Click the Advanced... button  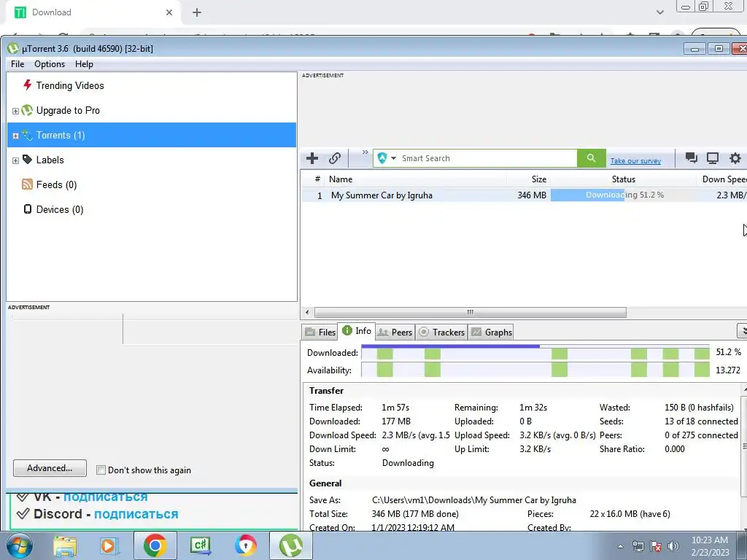pos(50,468)
